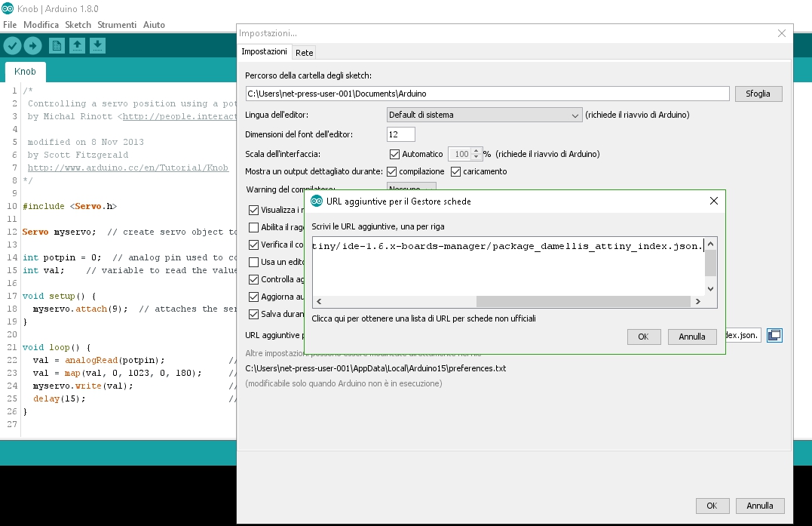The height and width of the screenshot is (526, 812).
Task: Open the Modifica menu
Action: coord(41,24)
